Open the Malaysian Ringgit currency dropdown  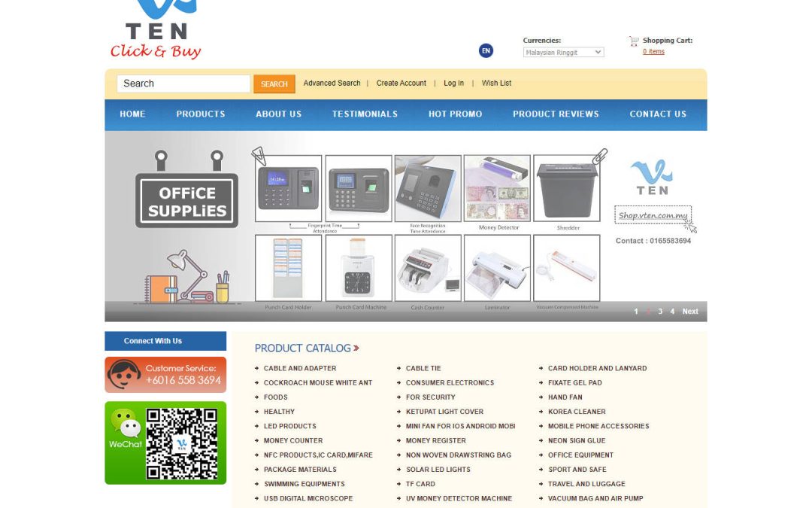coord(562,52)
